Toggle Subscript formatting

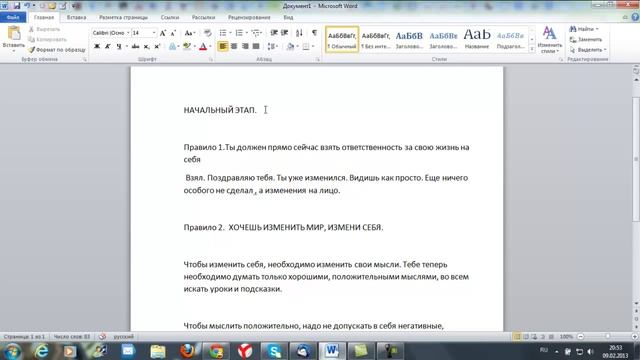coord(147,47)
